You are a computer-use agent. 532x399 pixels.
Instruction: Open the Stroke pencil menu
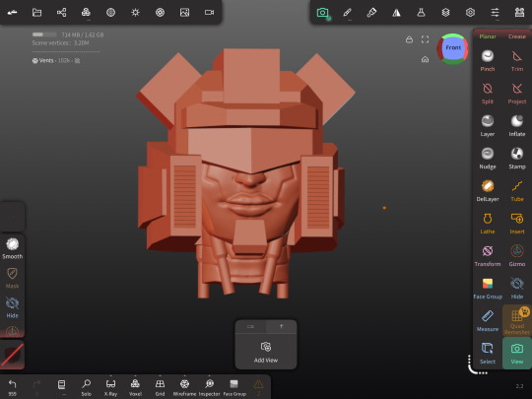tap(347, 13)
